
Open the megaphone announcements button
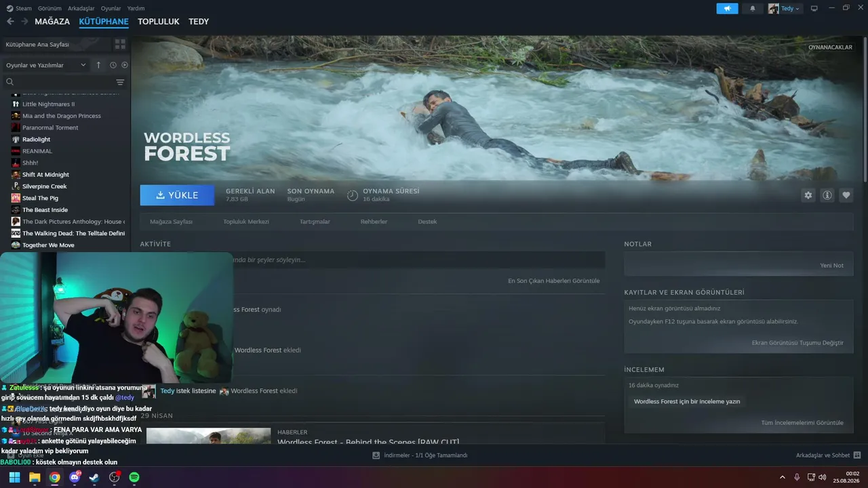coord(728,9)
